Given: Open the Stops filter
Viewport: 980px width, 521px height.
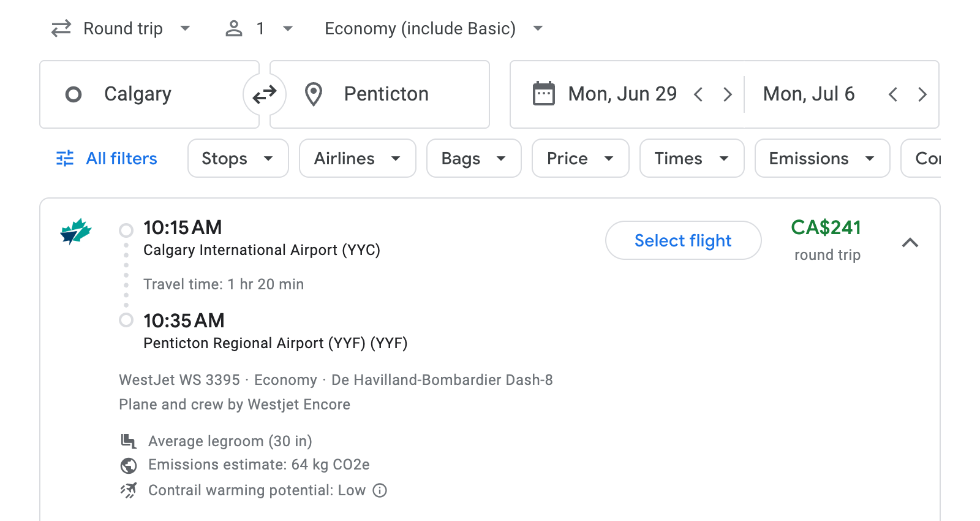Looking at the screenshot, I should tap(238, 158).
